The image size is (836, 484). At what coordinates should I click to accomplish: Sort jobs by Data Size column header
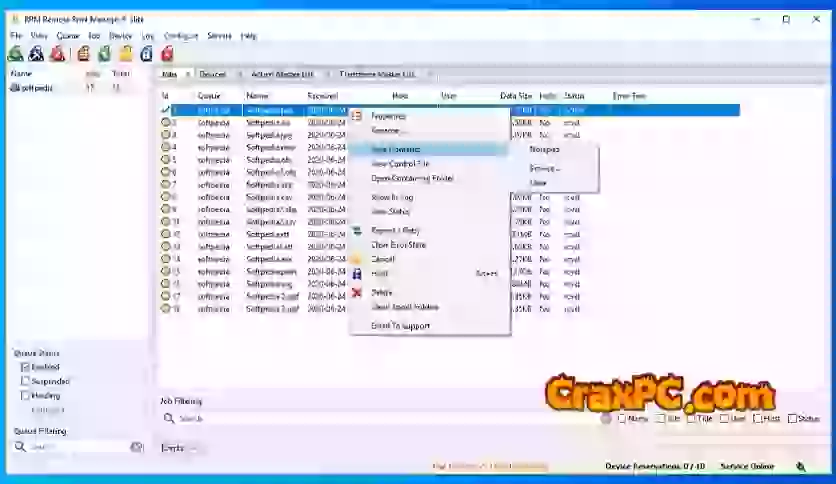tap(516, 96)
